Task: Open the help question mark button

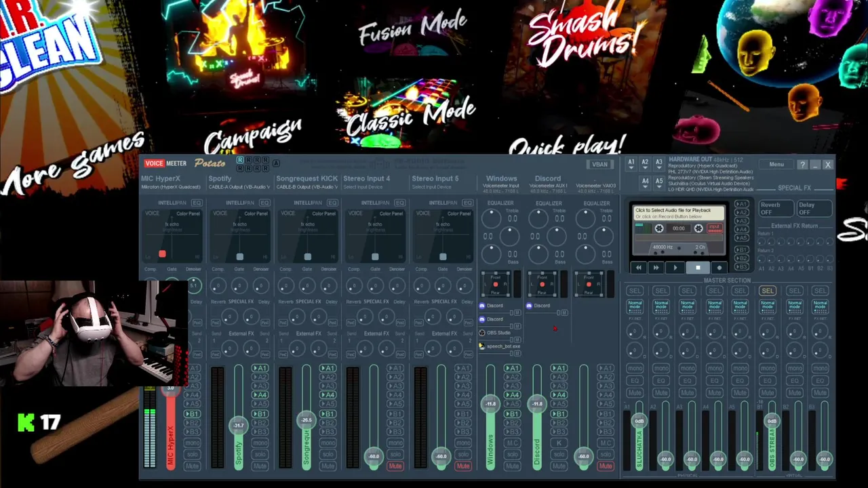Action: pyautogui.click(x=802, y=165)
